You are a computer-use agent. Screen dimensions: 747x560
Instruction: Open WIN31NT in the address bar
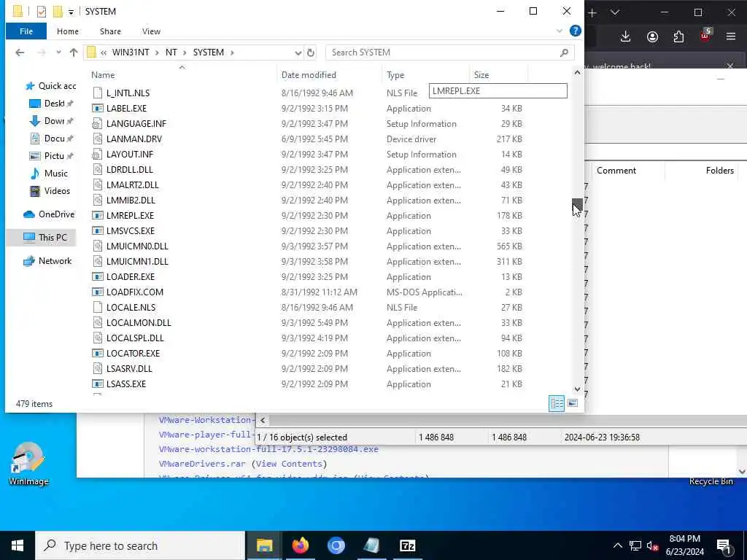coord(131,52)
